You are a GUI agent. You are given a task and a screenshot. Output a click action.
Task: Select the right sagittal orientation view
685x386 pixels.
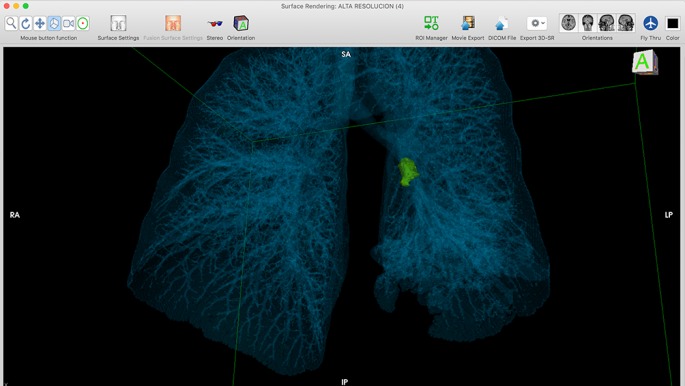pos(626,23)
